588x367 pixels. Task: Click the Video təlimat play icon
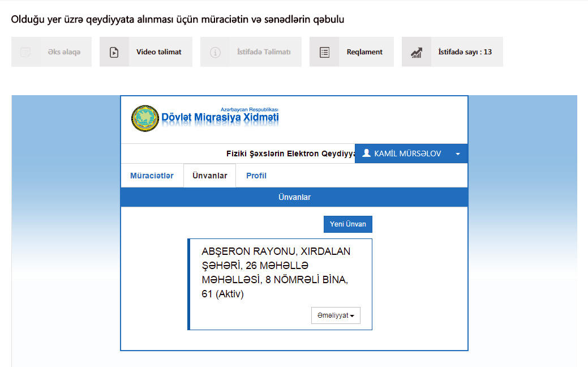point(115,52)
